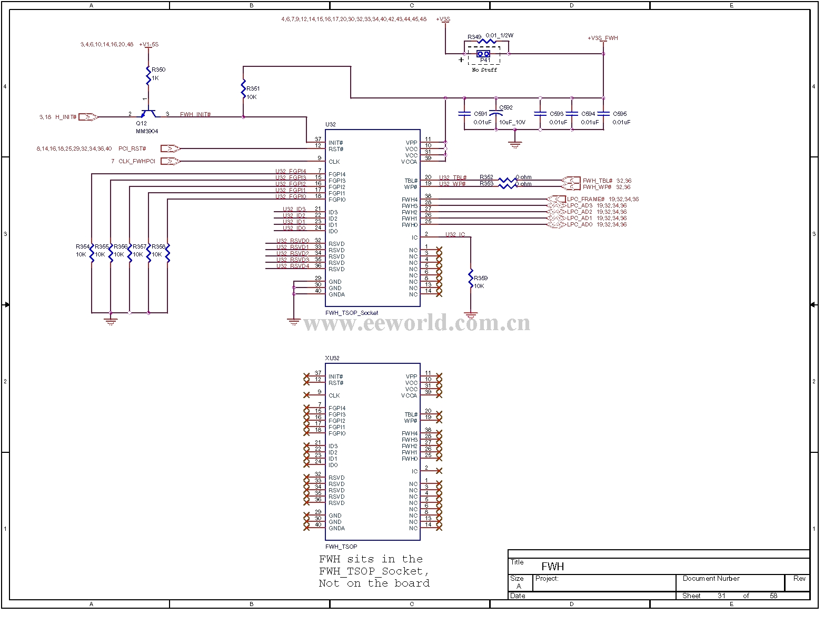Click the LPC_AD3 signal label
834x644 pixels.
pyautogui.click(x=580, y=205)
